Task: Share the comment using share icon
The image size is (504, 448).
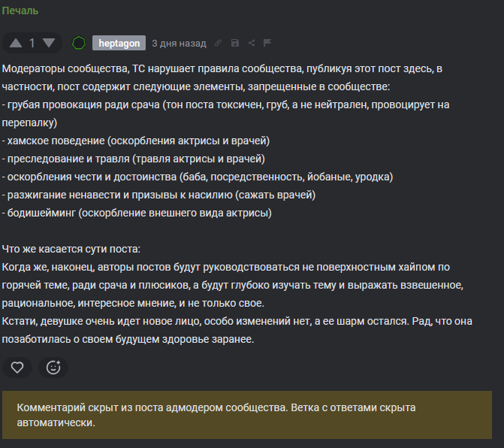Action: (252, 44)
